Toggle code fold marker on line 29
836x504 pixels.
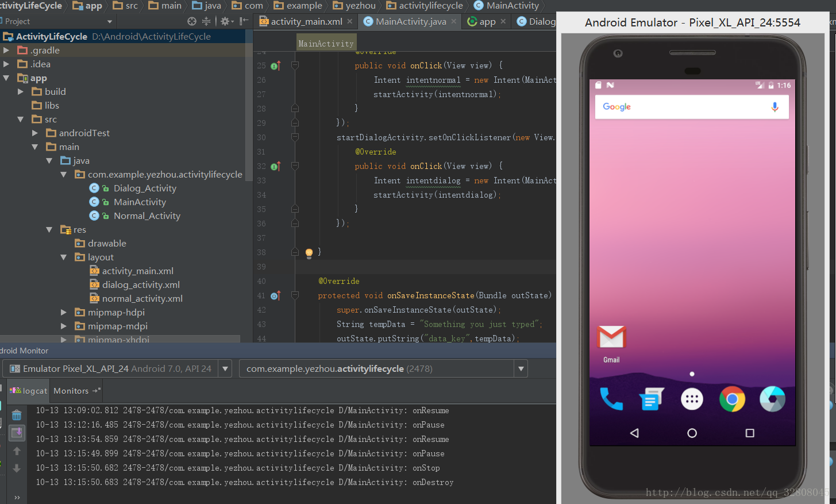[295, 123]
